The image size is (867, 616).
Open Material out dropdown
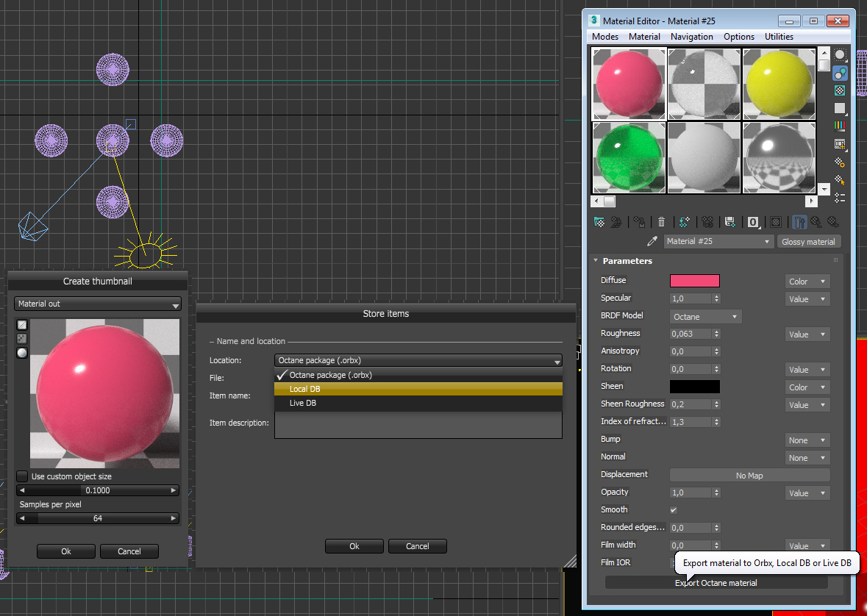pos(98,304)
